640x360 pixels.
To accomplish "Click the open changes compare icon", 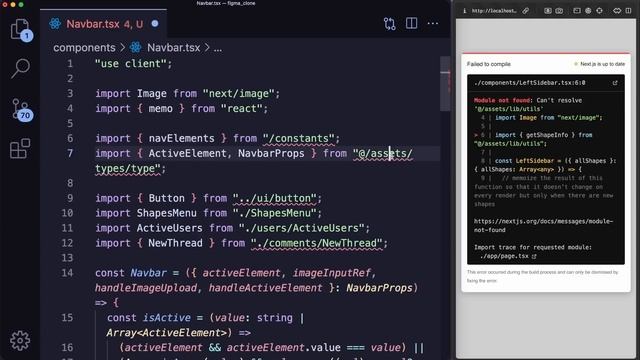I will [389, 24].
